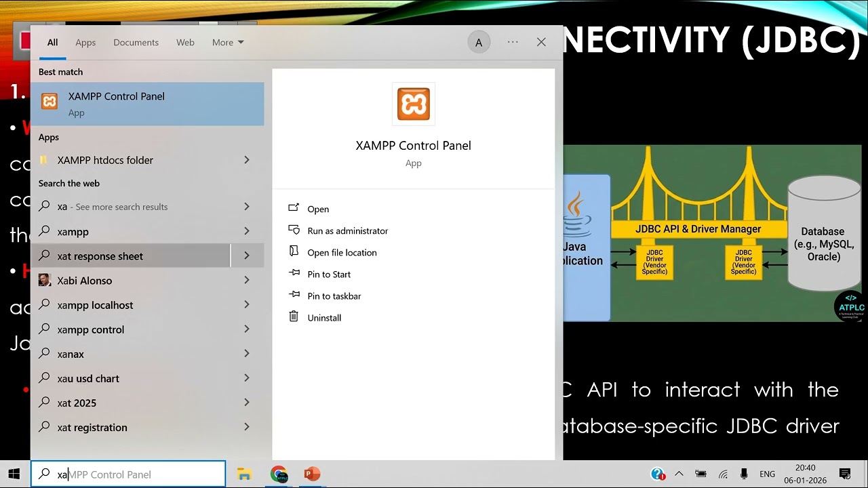Click the Pin to taskbar pin icon
Image resolution: width=868 pixels, height=488 pixels.
point(294,295)
